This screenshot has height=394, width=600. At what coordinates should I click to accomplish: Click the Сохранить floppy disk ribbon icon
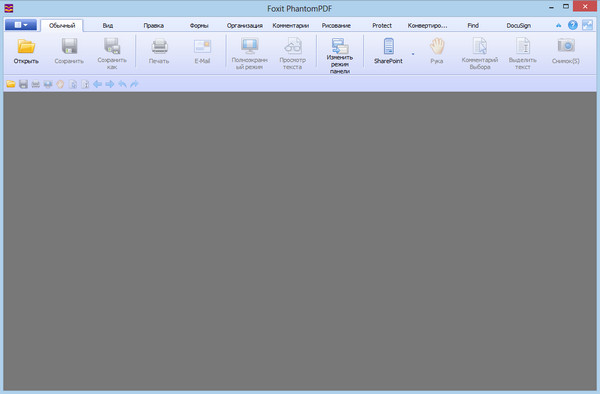[x=69, y=46]
